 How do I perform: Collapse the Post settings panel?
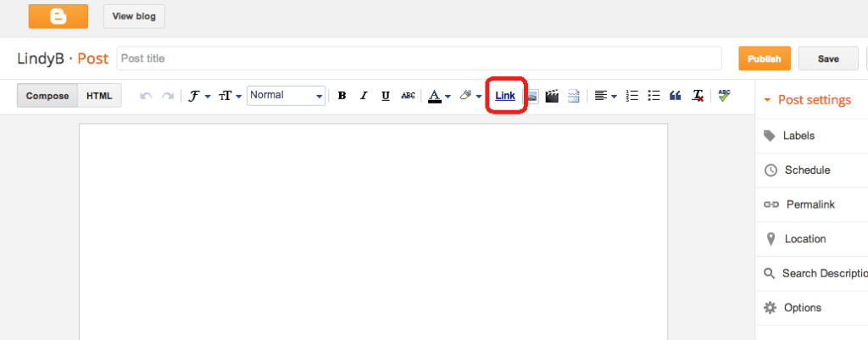807,100
